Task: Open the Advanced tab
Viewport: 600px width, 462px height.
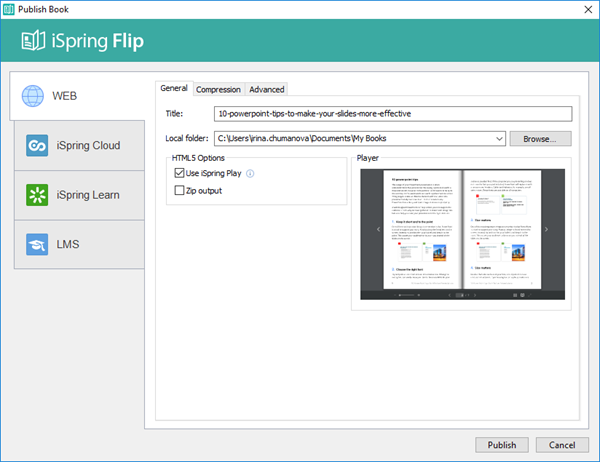Action: tap(267, 89)
